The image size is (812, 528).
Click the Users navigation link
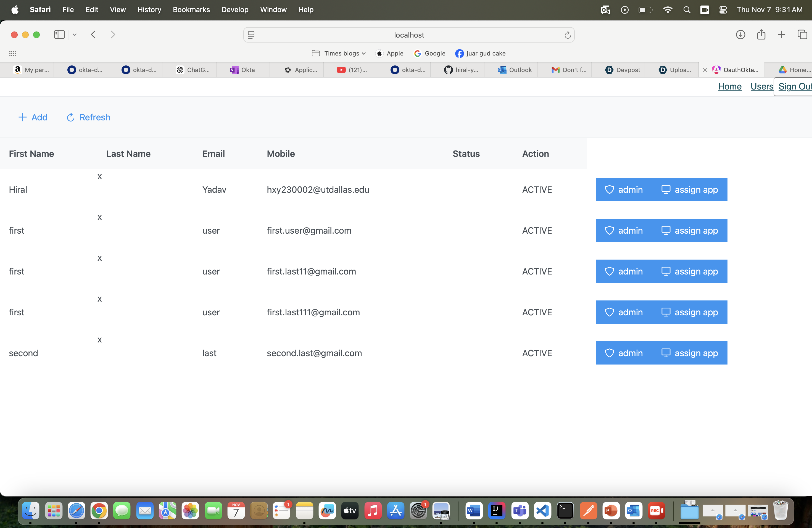pyautogui.click(x=761, y=87)
